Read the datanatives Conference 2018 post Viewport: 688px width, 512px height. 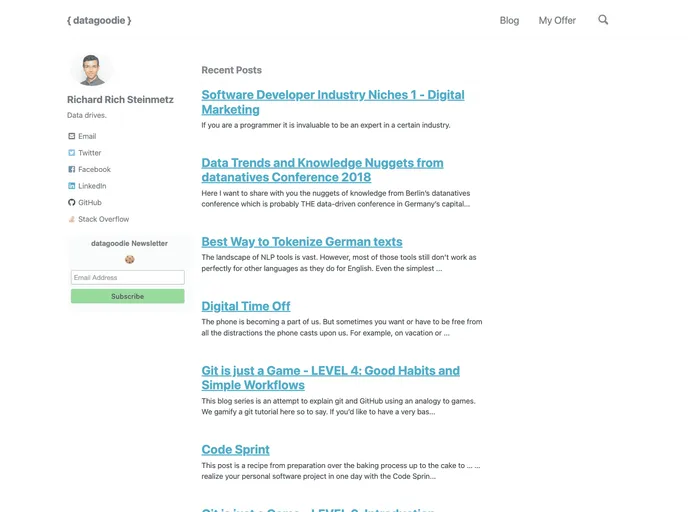pos(322,169)
